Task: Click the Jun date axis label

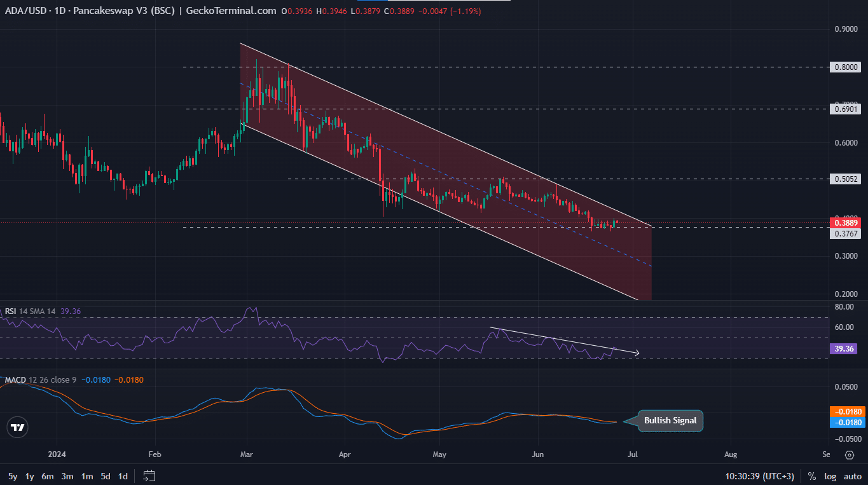Action: tap(537, 455)
